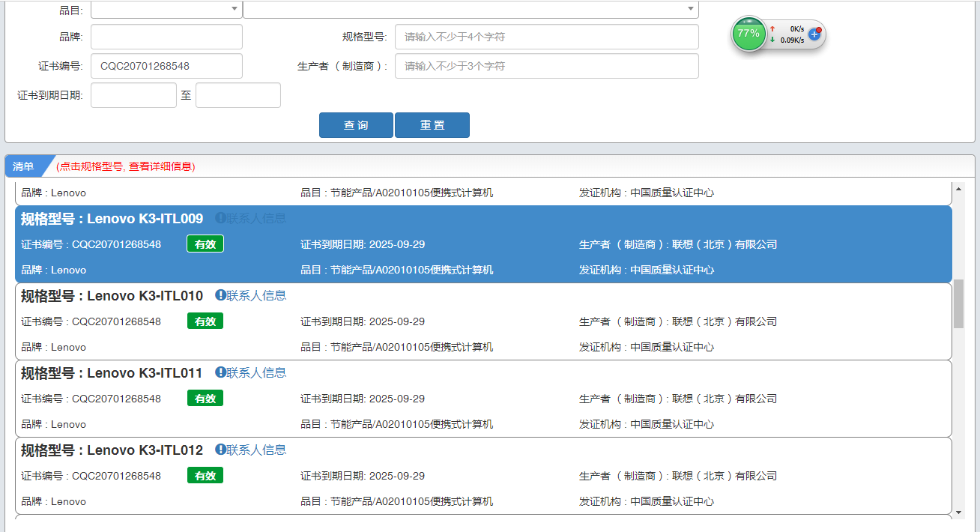Image resolution: width=980 pixels, height=532 pixels.
Task: Click the list's vertical scrollbar thumb
Action: [x=958, y=303]
